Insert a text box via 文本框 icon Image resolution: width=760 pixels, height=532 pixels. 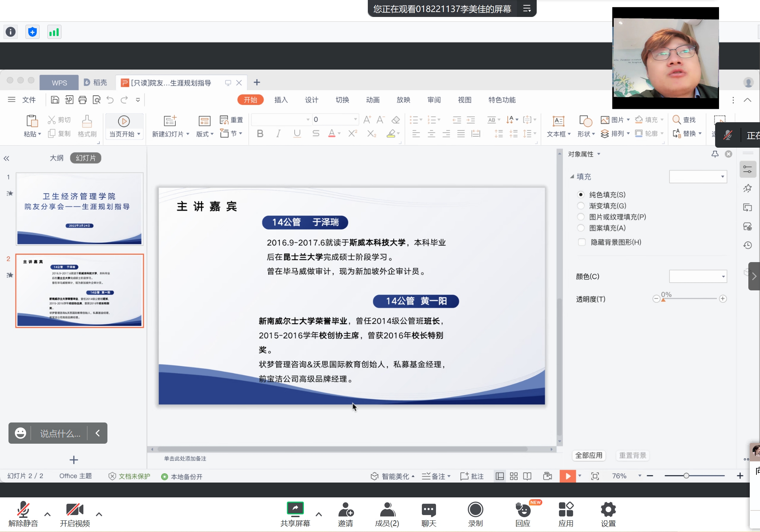point(558,122)
